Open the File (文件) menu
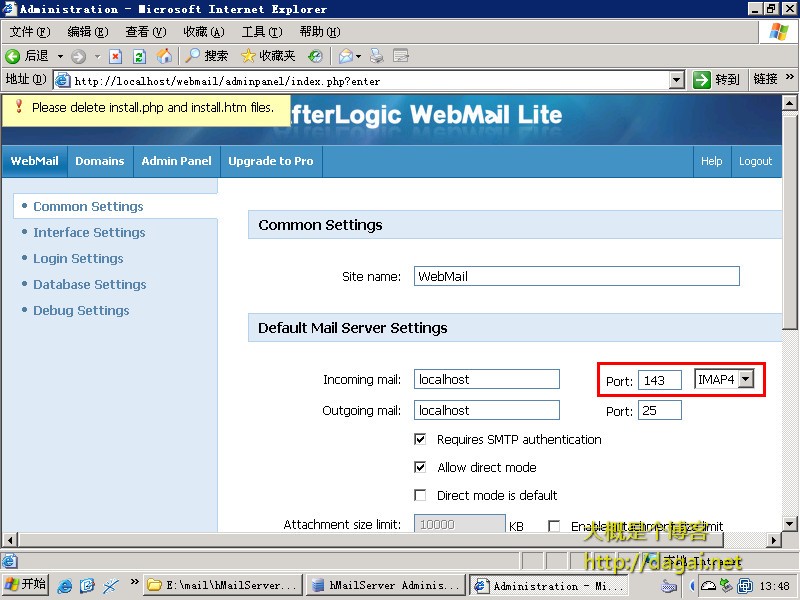The width and height of the screenshot is (800, 600). [30, 32]
